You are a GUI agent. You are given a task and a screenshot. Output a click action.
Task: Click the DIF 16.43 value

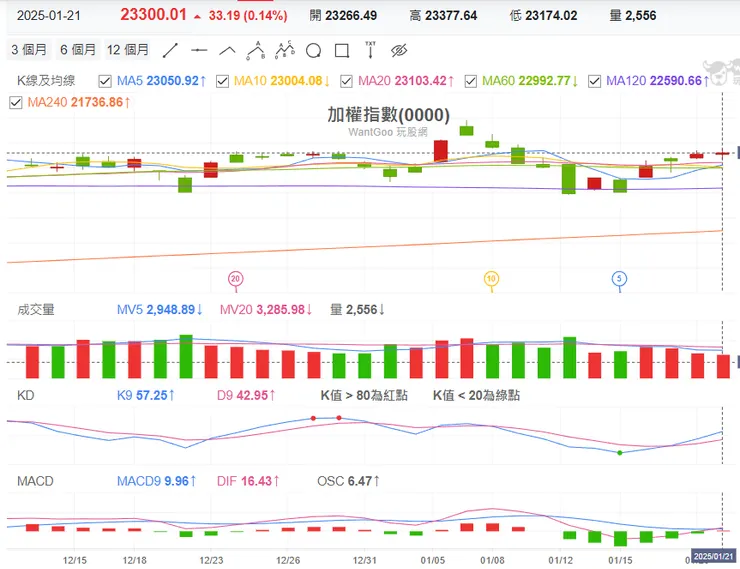tap(248, 481)
